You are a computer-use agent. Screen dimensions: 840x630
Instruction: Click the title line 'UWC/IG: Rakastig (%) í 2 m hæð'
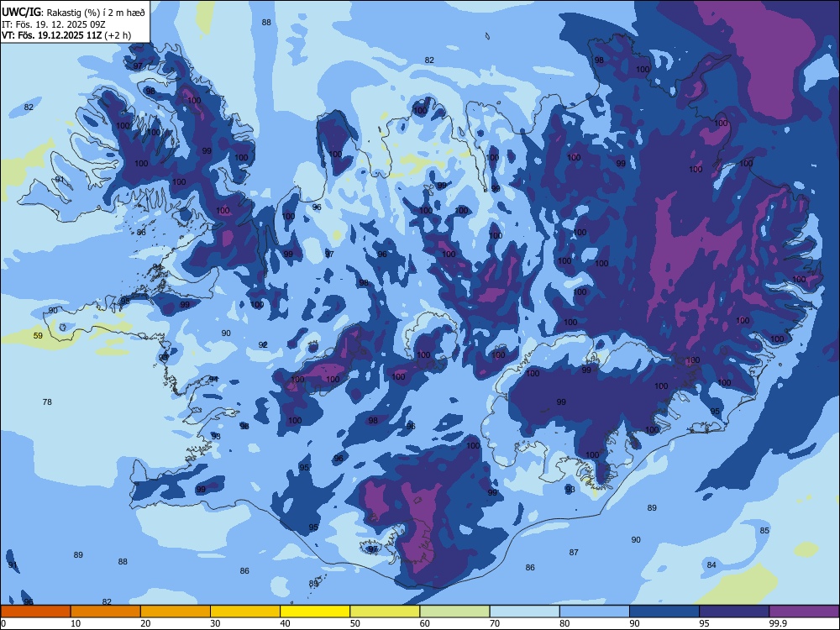(73, 12)
